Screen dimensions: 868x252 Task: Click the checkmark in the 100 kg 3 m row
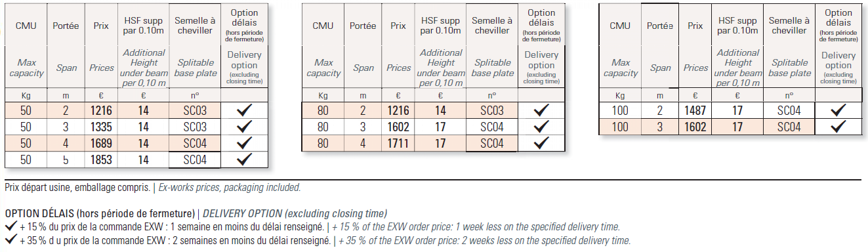click(838, 127)
